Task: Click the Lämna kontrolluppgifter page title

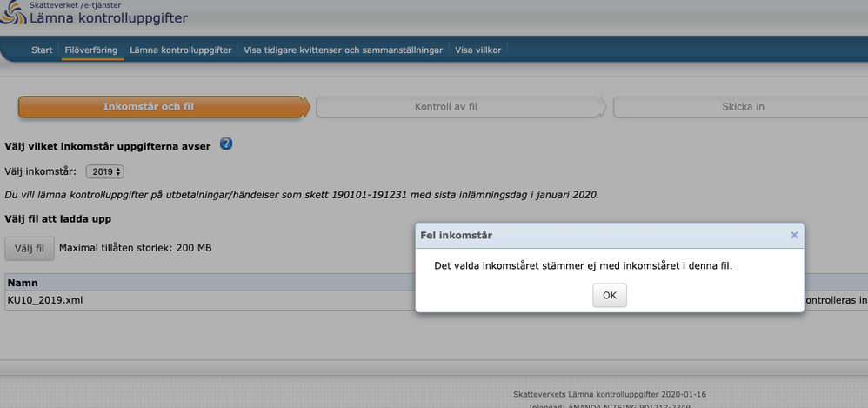Action: pos(109,17)
